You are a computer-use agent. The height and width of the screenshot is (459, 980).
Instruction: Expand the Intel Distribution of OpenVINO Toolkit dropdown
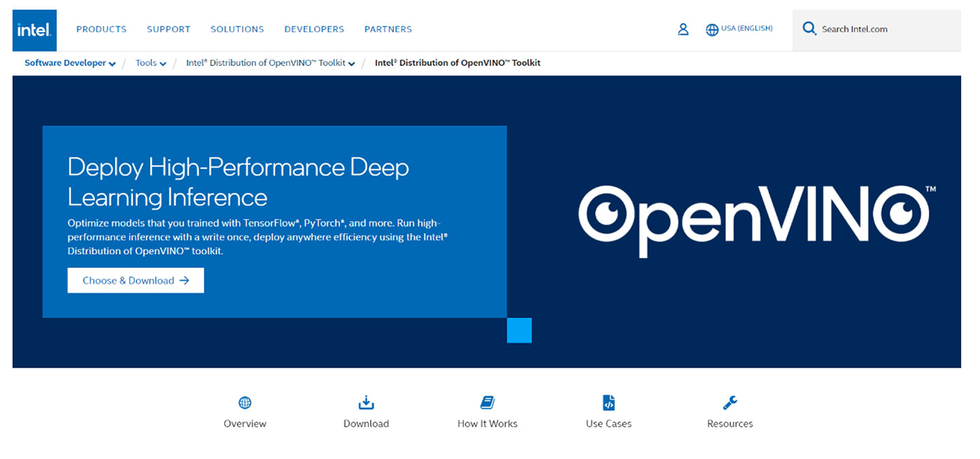pos(352,63)
